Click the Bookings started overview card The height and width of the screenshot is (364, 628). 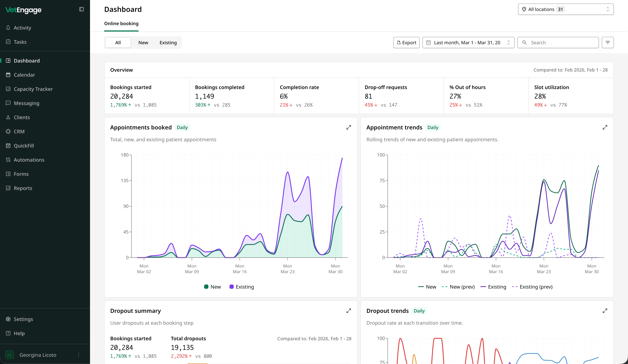pos(147,96)
